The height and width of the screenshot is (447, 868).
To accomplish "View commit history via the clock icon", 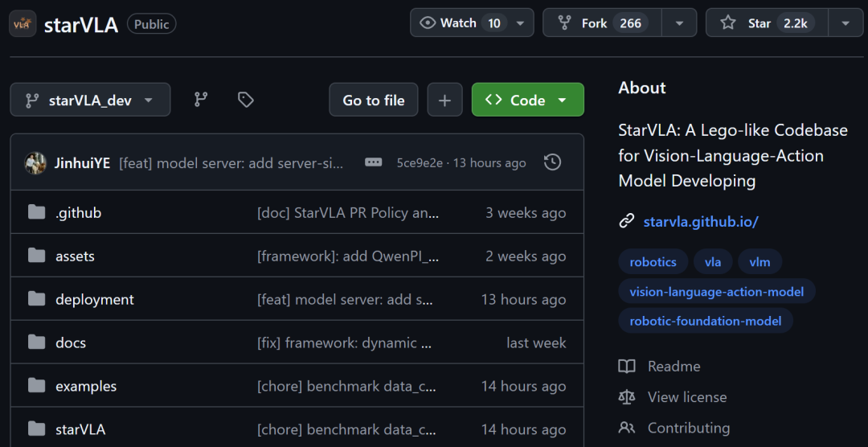I will coord(552,162).
